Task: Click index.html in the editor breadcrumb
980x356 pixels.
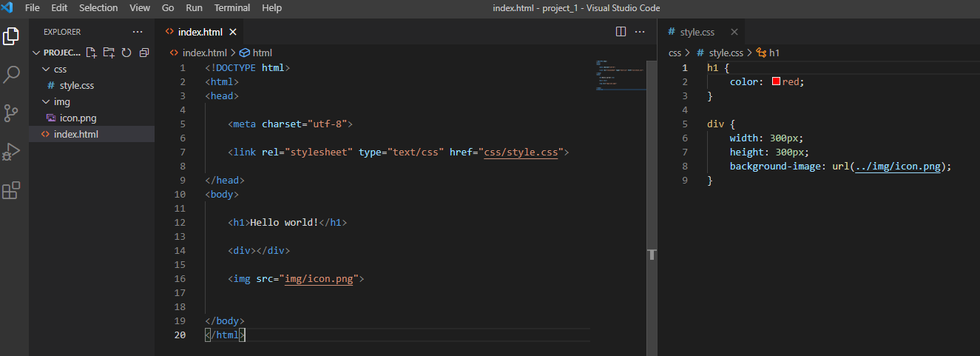Action: (205, 53)
